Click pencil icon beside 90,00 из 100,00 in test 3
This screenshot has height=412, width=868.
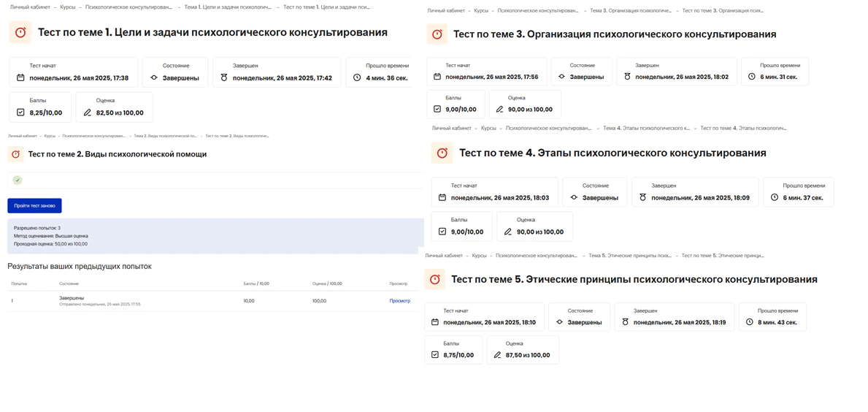(500, 109)
